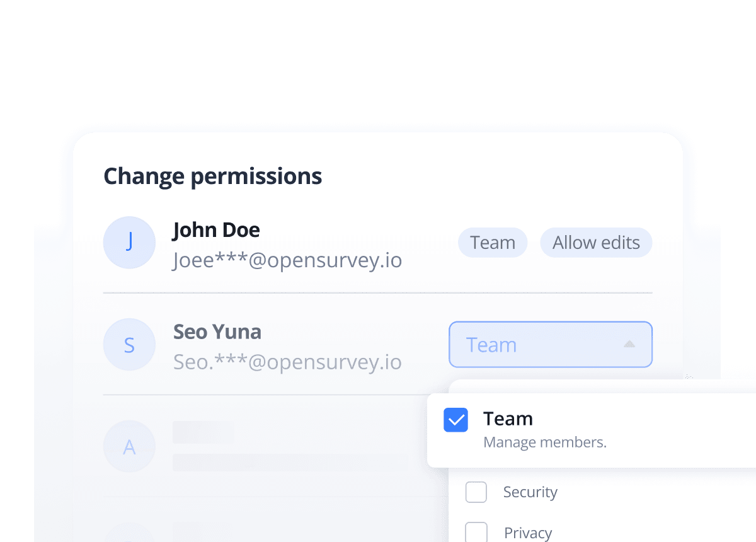The image size is (756, 542).
Task: Click Seo.***@opensurvey.io email address
Action: click(x=287, y=362)
